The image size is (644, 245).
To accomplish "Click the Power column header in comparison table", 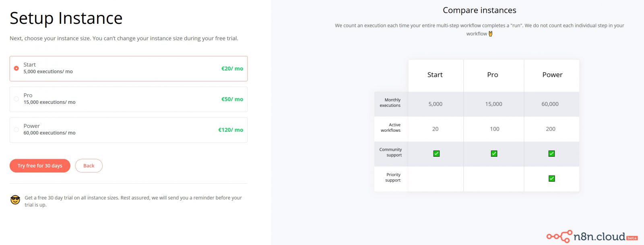I will (x=552, y=75).
